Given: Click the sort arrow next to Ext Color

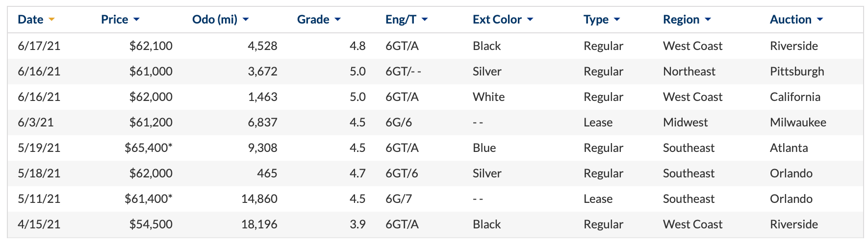Looking at the screenshot, I should pyautogui.click(x=530, y=20).
